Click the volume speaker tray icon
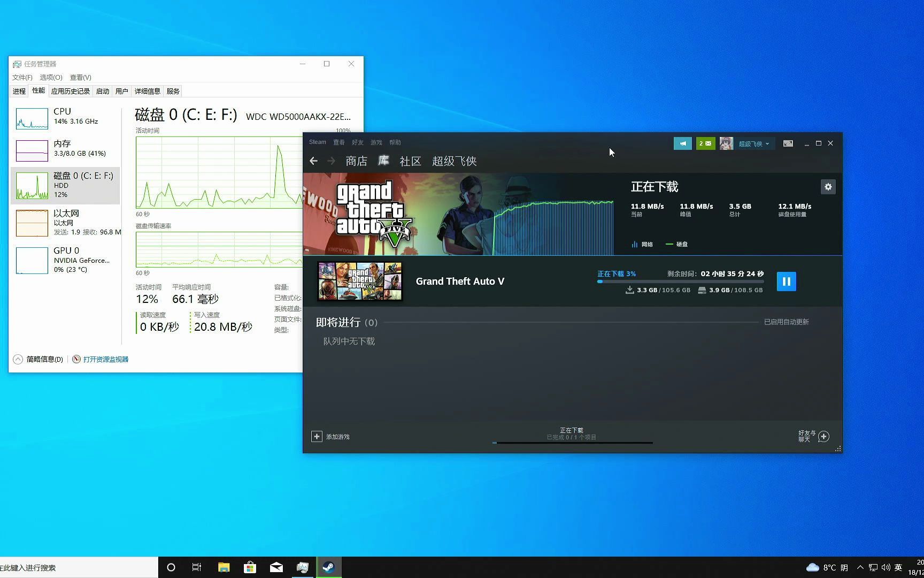 pos(886,567)
